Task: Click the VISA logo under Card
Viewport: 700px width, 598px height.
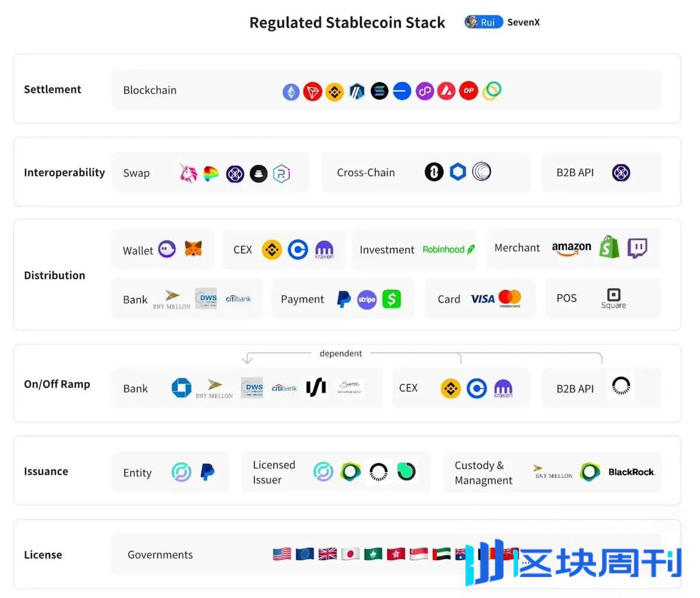Action: pyautogui.click(x=482, y=299)
